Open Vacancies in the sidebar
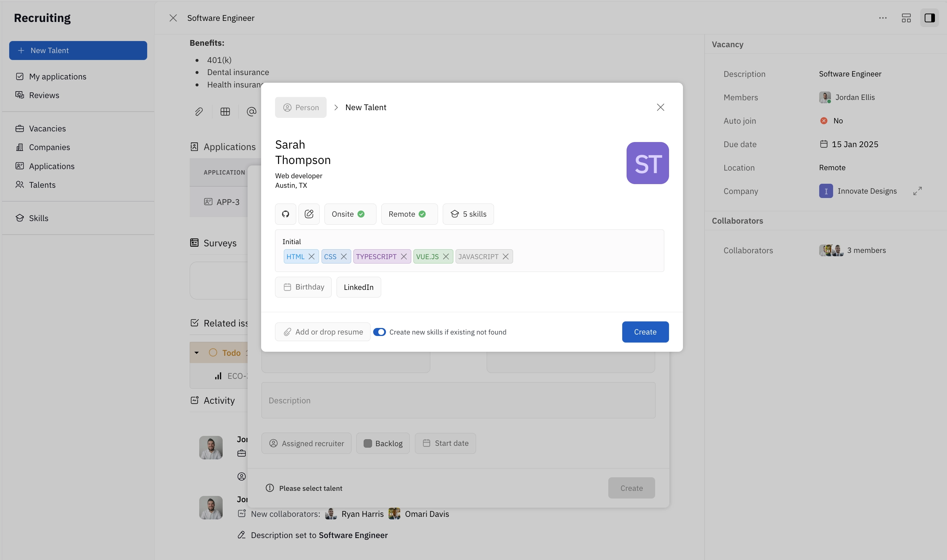Screen dimensions: 947x560 pyautogui.click(x=47, y=129)
